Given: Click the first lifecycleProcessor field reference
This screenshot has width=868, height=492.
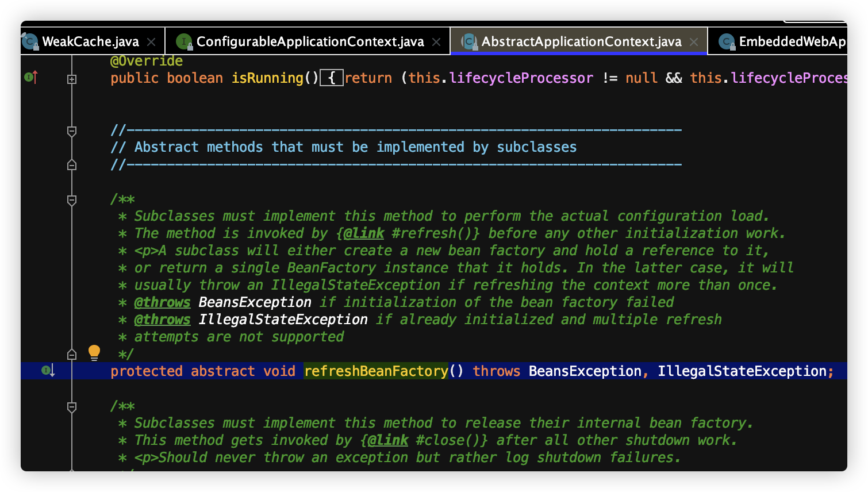Looking at the screenshot, I should pos(521,78).
